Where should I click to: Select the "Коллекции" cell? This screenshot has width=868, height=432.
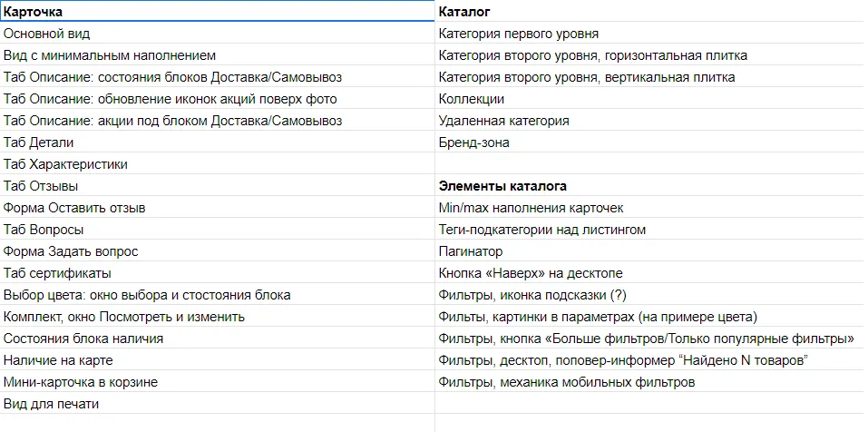pyautogui.click(x=472, y=99)
